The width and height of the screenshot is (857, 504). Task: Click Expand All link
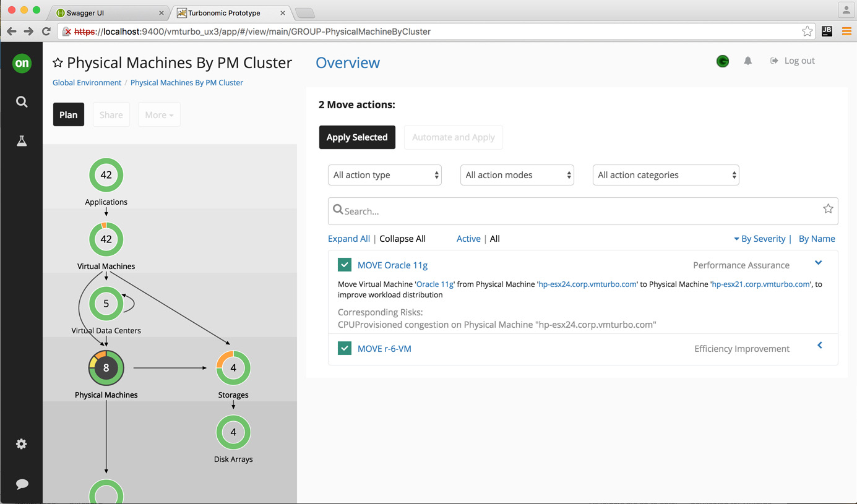point(349,238)
